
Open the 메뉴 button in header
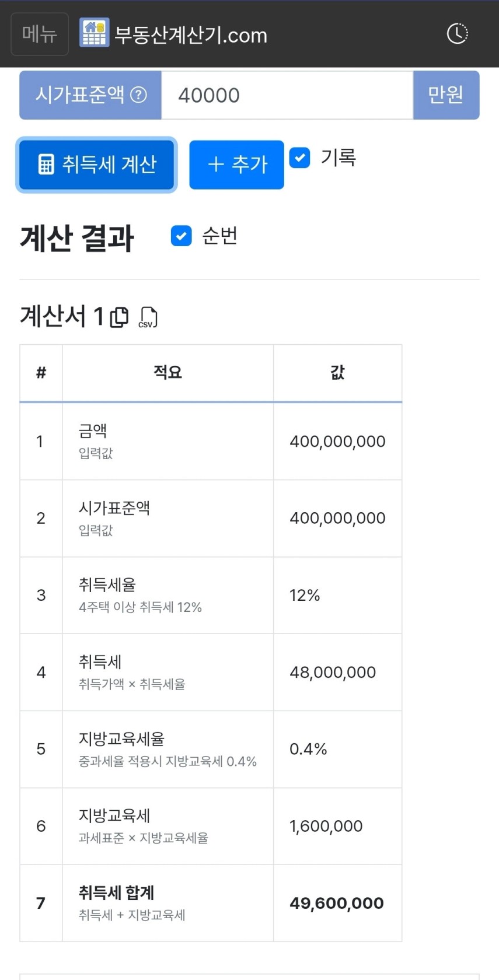(40, 34)
